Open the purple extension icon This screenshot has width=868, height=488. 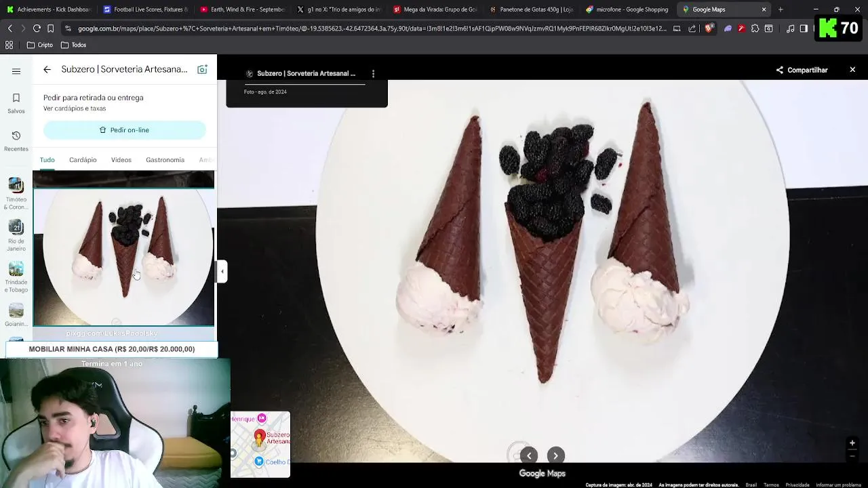coord(728,28)
